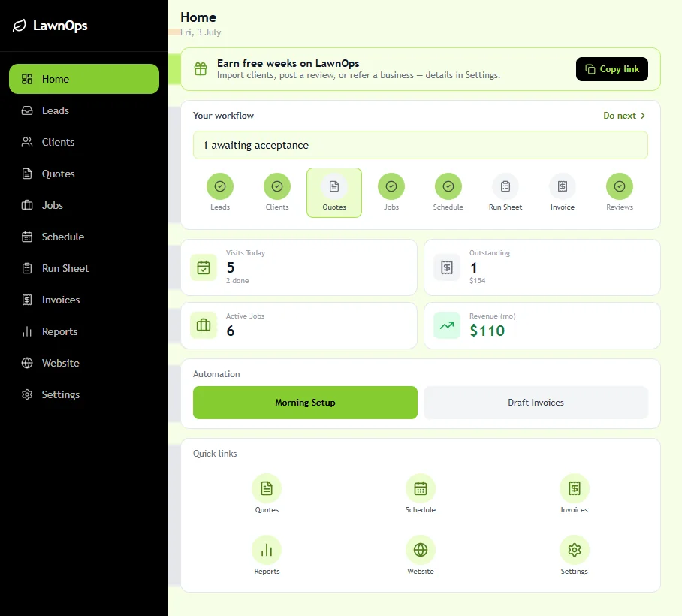
Task: Open Settings quick link icon
Action: (574, 550)
